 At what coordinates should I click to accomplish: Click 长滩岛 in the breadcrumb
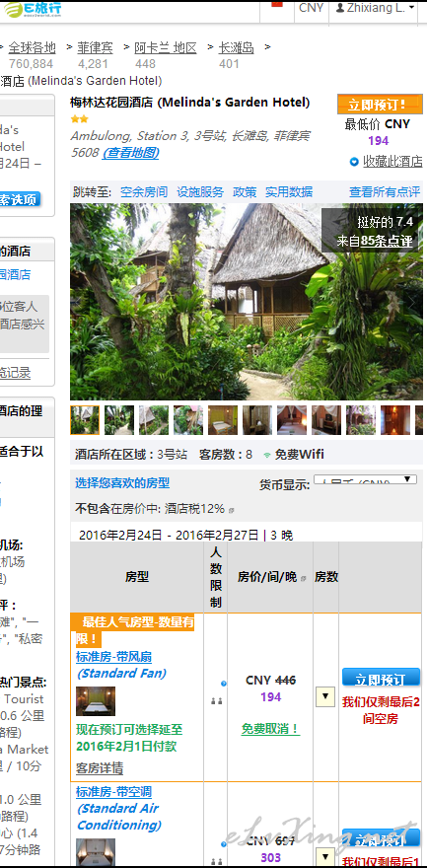[236, 48]
